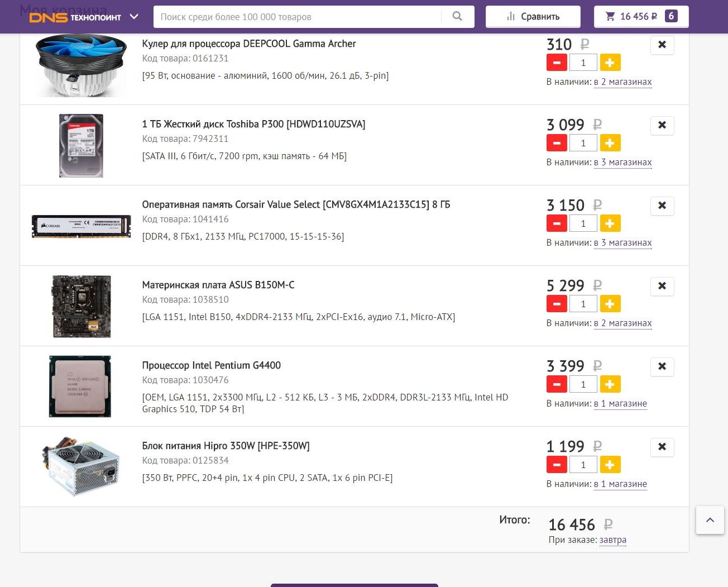This screenshot has height=587, width=728.
Task: Edit quantity field for Toshiba P300
Action: (583, 143)
